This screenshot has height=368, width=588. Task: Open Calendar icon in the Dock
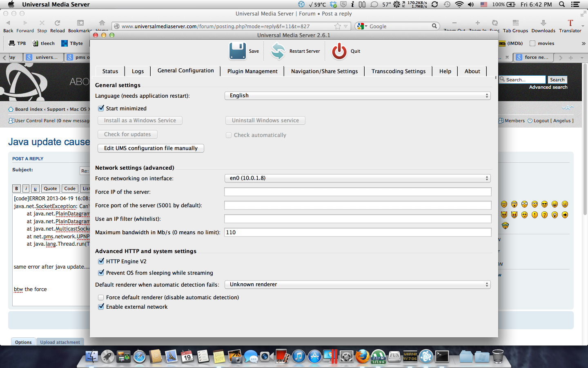point(187,356)
